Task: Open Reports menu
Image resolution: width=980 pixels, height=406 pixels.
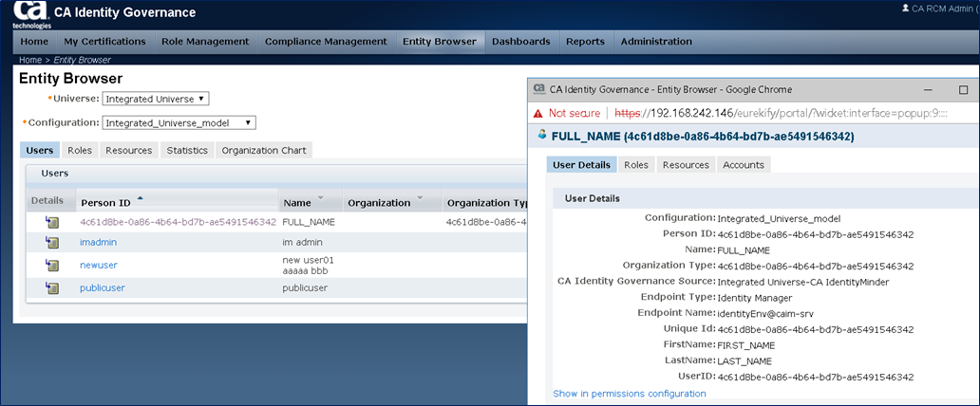Action: [586, 41]
